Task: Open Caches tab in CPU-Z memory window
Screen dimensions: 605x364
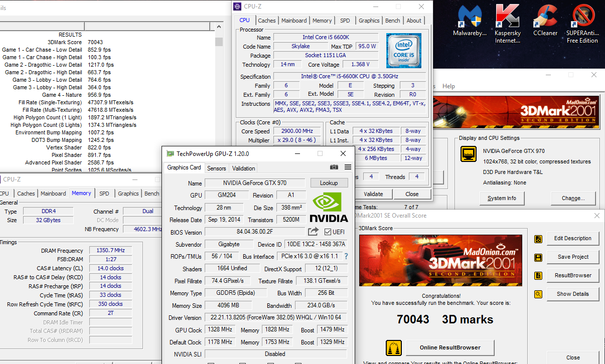Action: pos(26,194)
